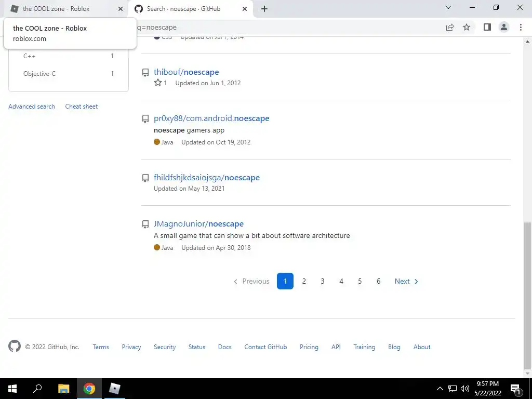This screenshot has width=532, height=399.
Task: Open footer About link
Action: pos(422,347)
